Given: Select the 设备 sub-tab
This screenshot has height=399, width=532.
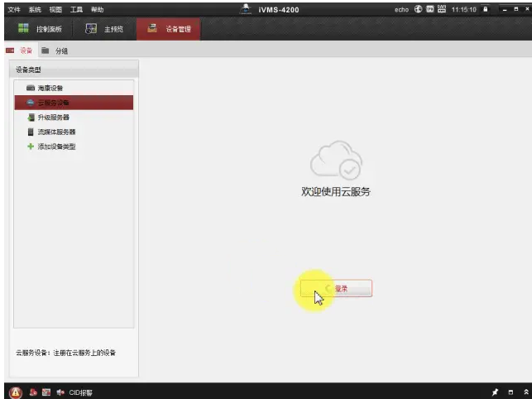Looking at the screenshot, I should [20, 51].
